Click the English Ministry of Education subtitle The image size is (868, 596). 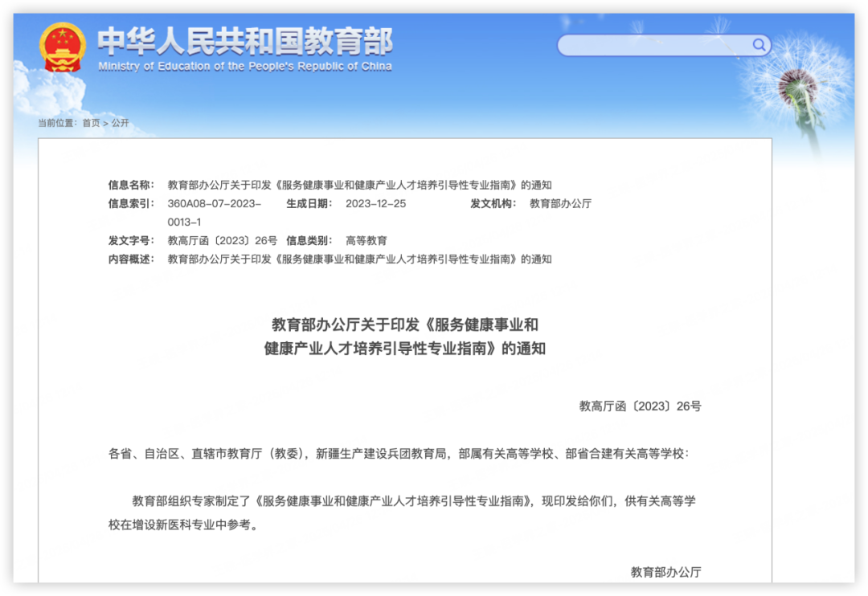[244, 67]
